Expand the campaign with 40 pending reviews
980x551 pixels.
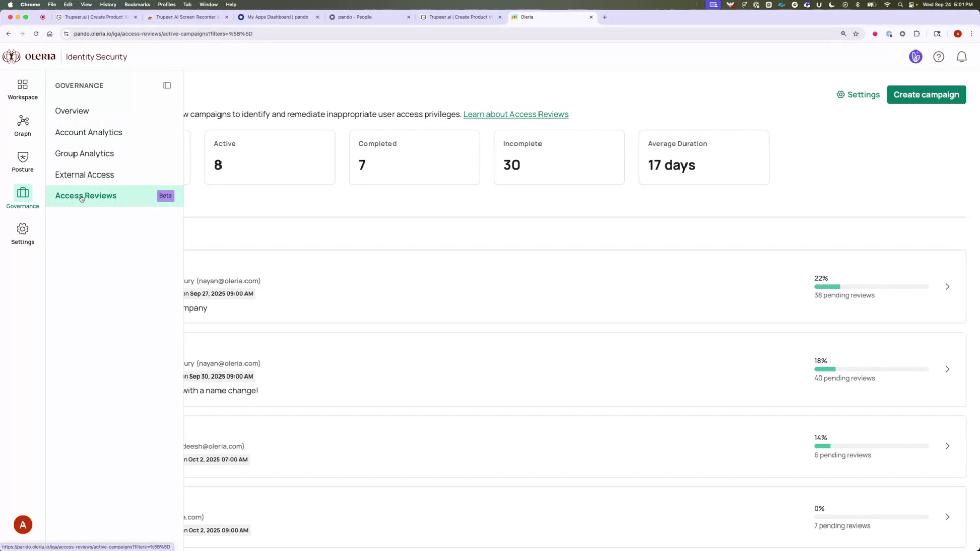(947, 369)
